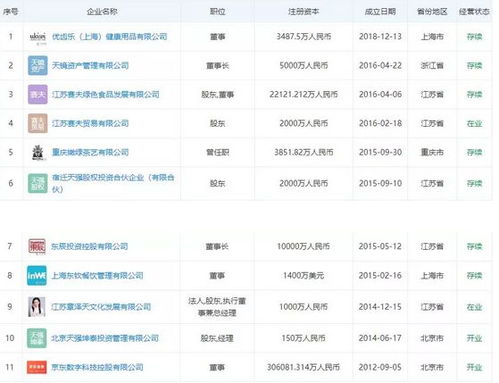Click the red logo of 东辰投资控股有限公司
The width and height of the screenshot is (499, 383).
coord(37,246)
